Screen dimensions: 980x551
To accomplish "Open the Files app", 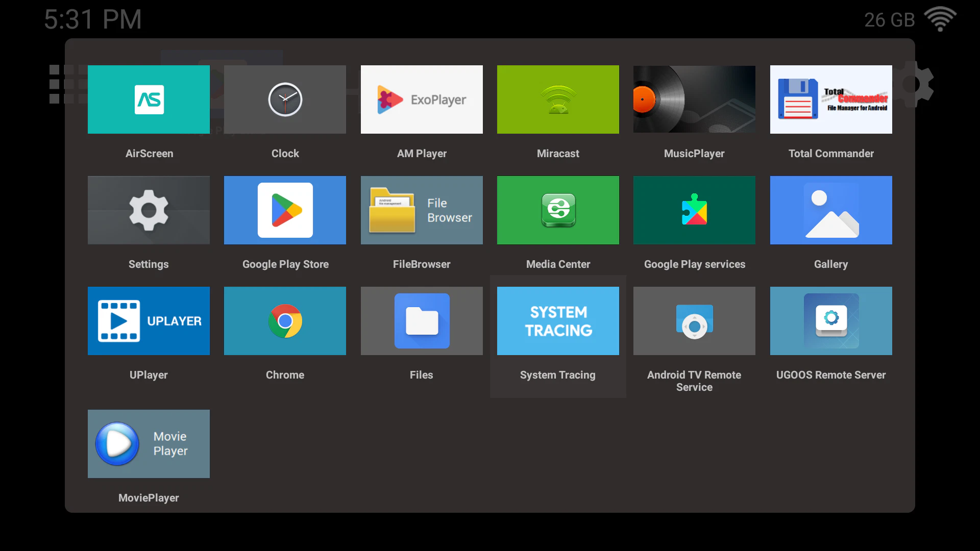I will pos(422,321).
